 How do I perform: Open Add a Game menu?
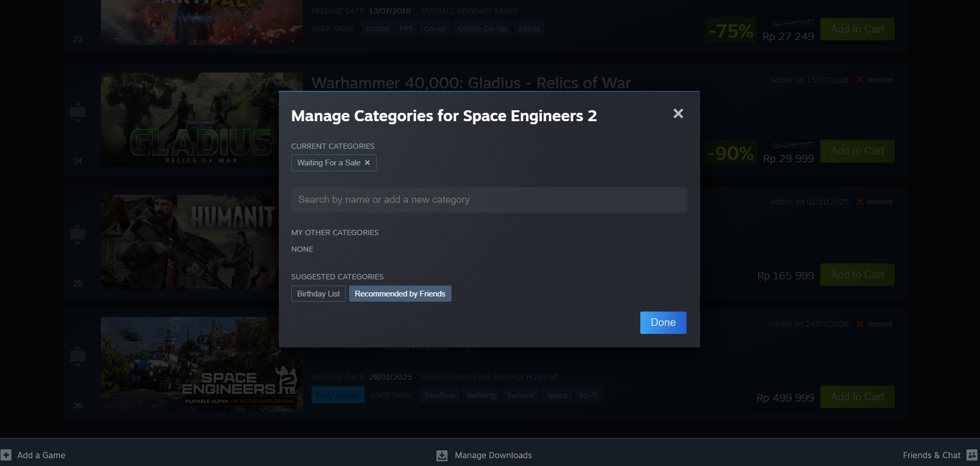[x=41, y=455]
